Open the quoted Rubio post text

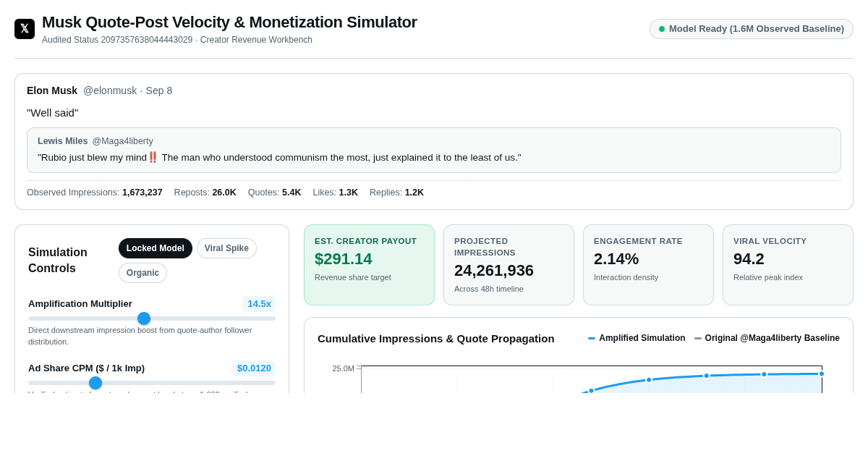(279, 157)
